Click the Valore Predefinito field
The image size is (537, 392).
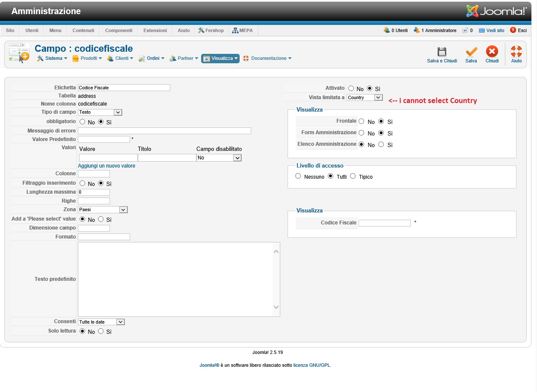coord(104,139)
